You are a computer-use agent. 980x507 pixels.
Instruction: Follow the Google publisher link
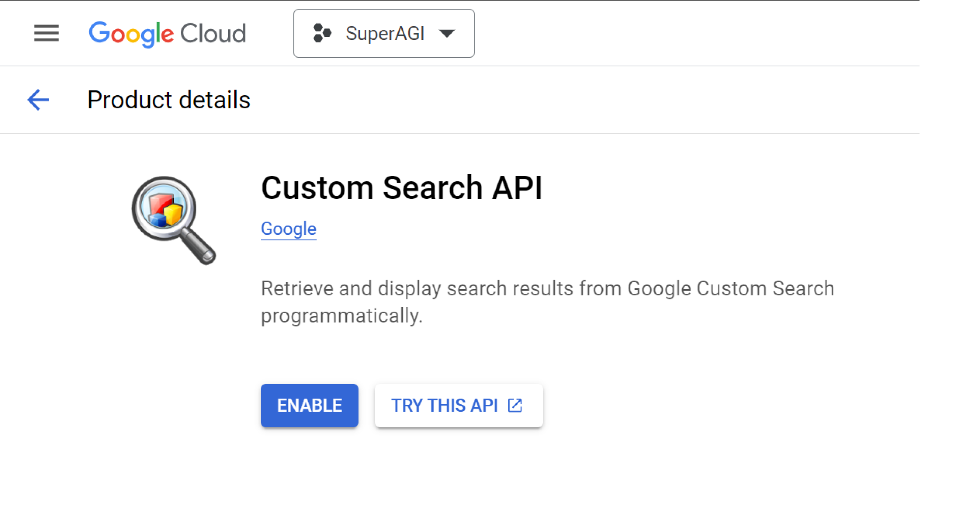click(288, 228)
